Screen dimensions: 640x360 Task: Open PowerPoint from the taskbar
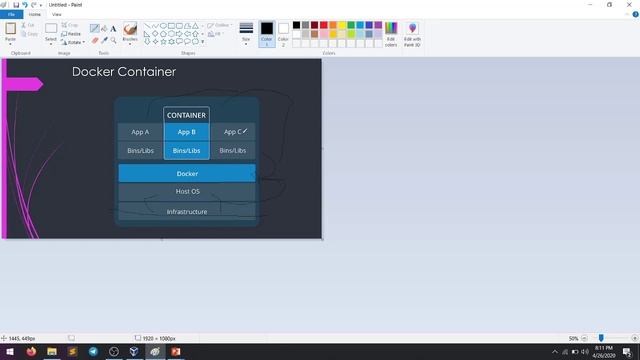pyautogui.click(x=176, y=351)
